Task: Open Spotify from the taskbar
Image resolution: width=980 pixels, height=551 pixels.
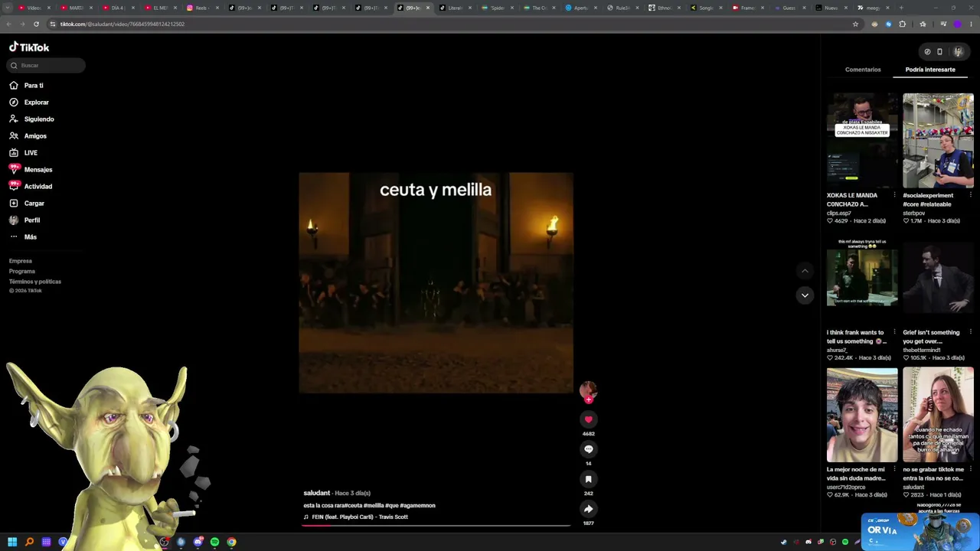Action: 214,542
